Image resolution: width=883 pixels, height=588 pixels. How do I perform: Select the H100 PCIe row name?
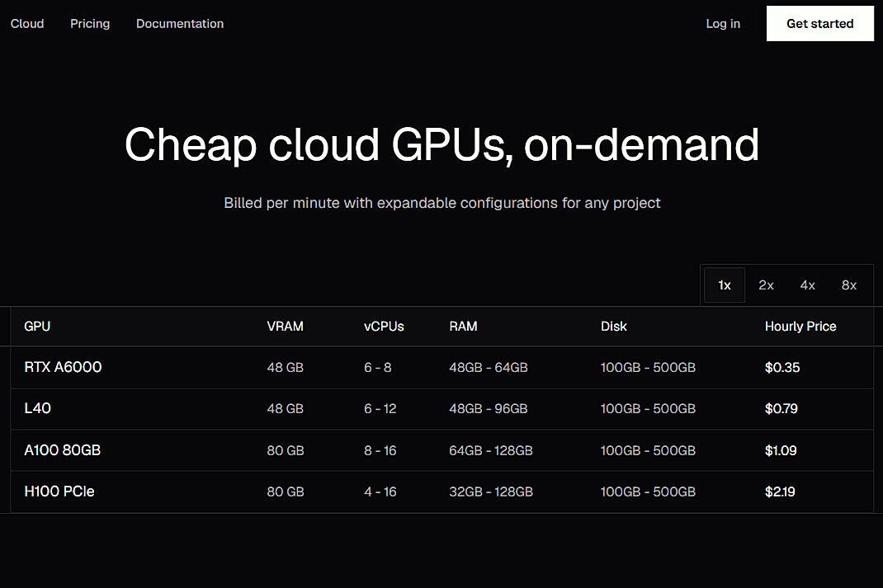coord(59,492)
